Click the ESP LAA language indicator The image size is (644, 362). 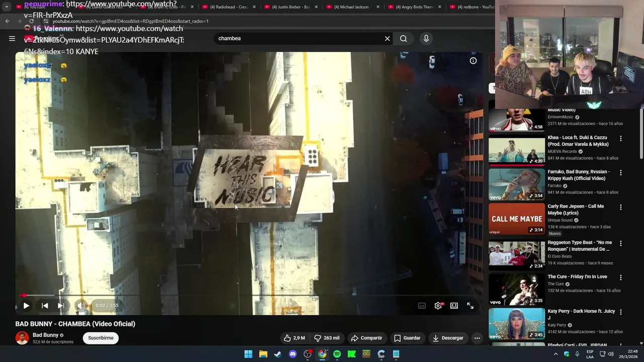pos(590,354)
